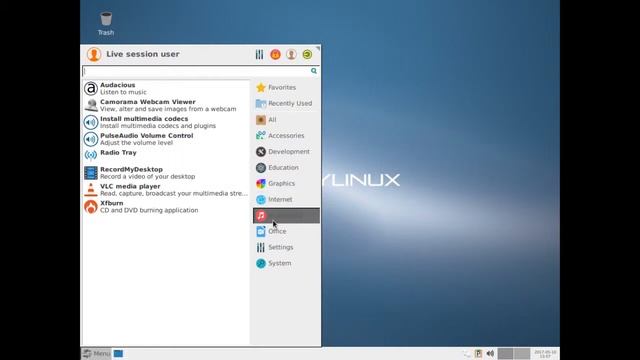
Task: Launch Audacious music player
Action: coord(166,89)
